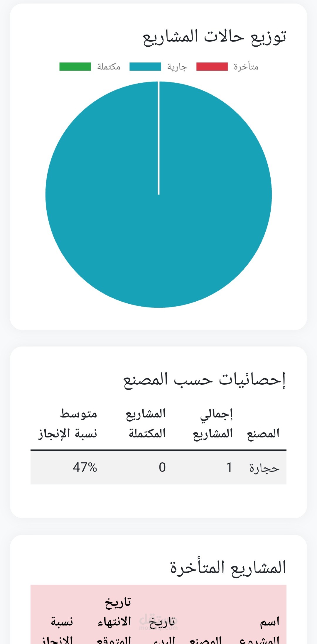Viewport: 317px width, 644px height.
Task: Toggle the جارية legend label
Action: tap(177, 67)
